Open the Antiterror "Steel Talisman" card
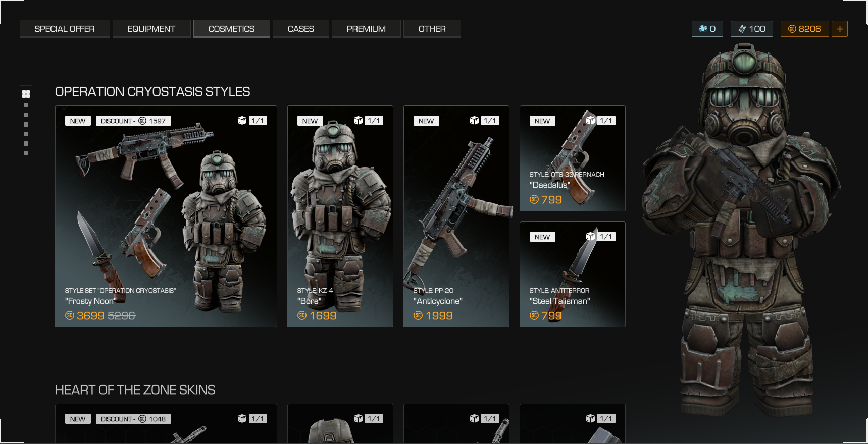The width and height of the screenshot is (868, 444). tap(573, 274)
